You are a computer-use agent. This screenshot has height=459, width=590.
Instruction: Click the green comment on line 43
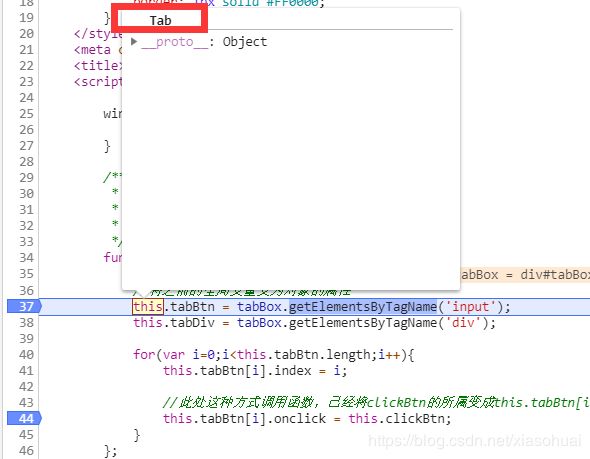pyautogui.click(x=376, y=403)
